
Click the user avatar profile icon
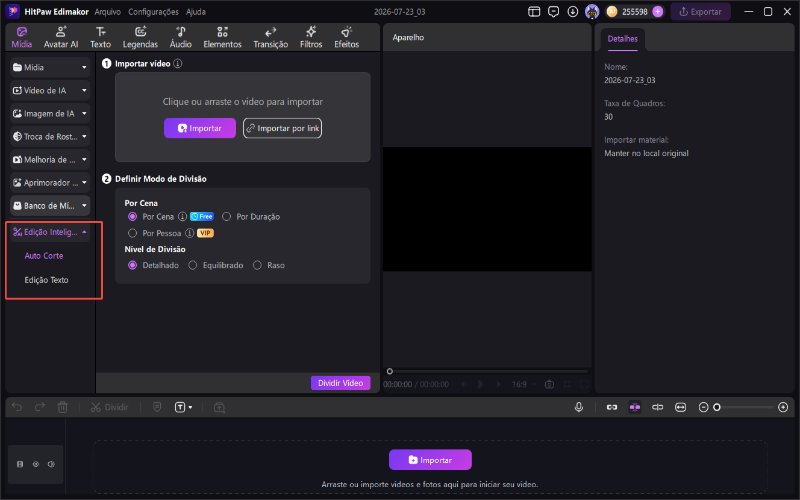[x=592, y=12]
